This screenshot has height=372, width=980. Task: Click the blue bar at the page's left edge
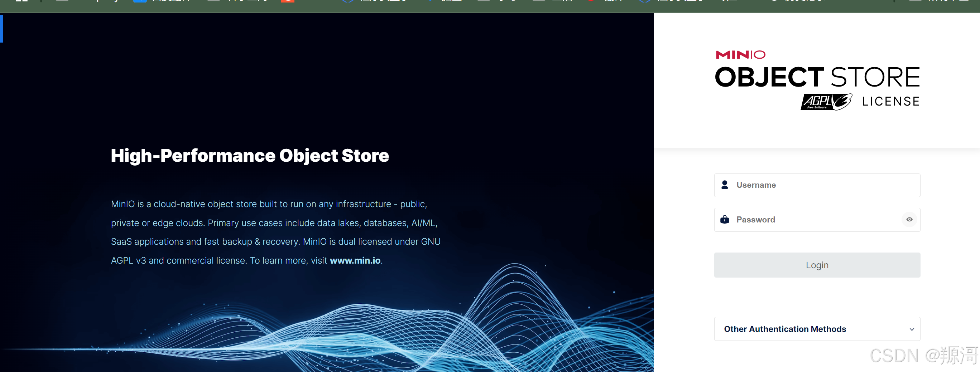coord(1,29)
